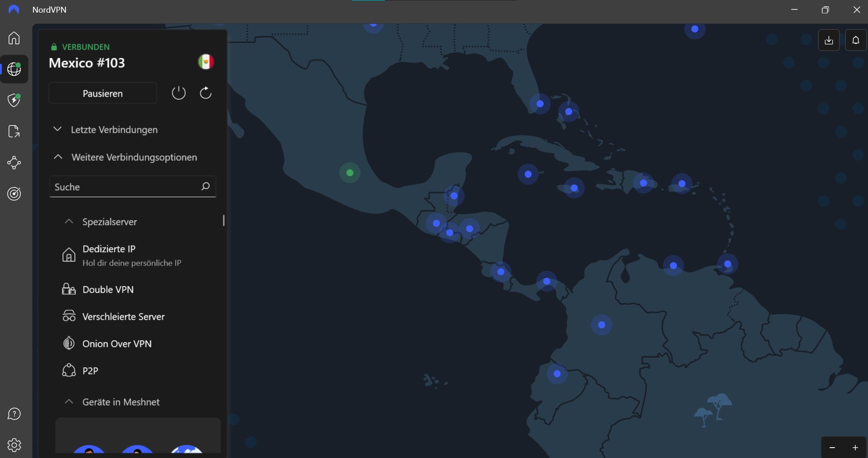868x458 pixels.
Task: Open the file sharing icon in sidebar
Action: 14,131
